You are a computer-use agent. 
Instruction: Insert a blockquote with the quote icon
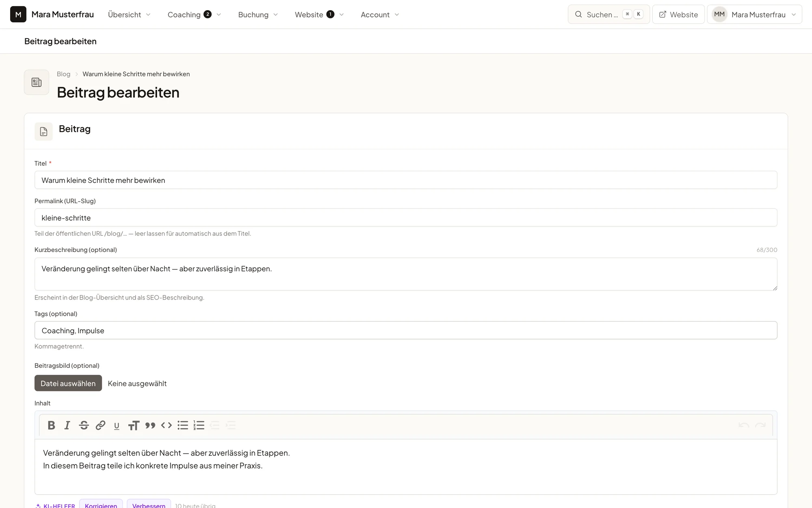[x=150, y=426]
